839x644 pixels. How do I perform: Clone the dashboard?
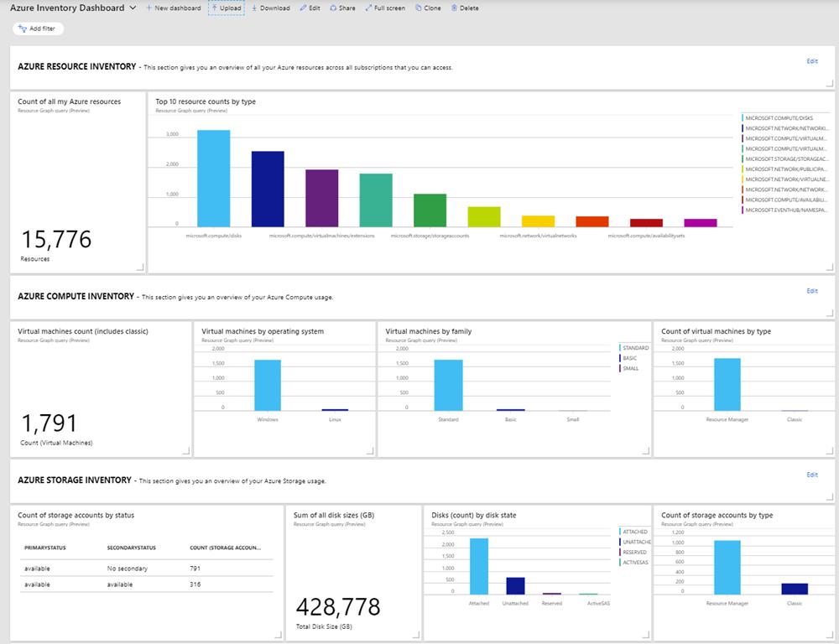point(428,8)
